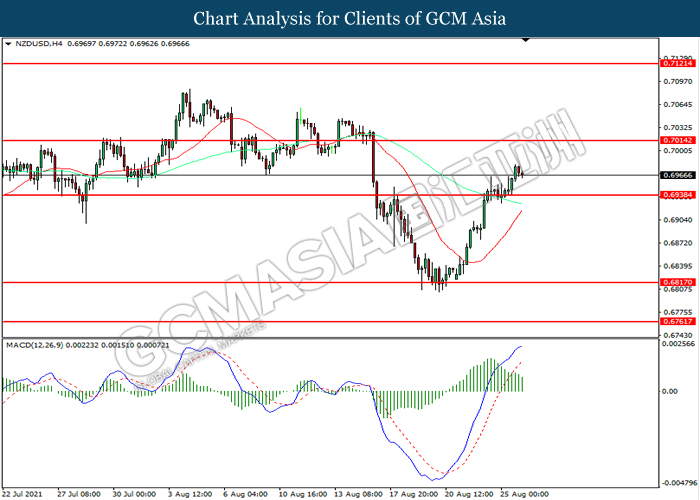The width and height of the screenshot is (700, 500).
Task: Click the 0.70005 price axis value
Action: point(678,151)
